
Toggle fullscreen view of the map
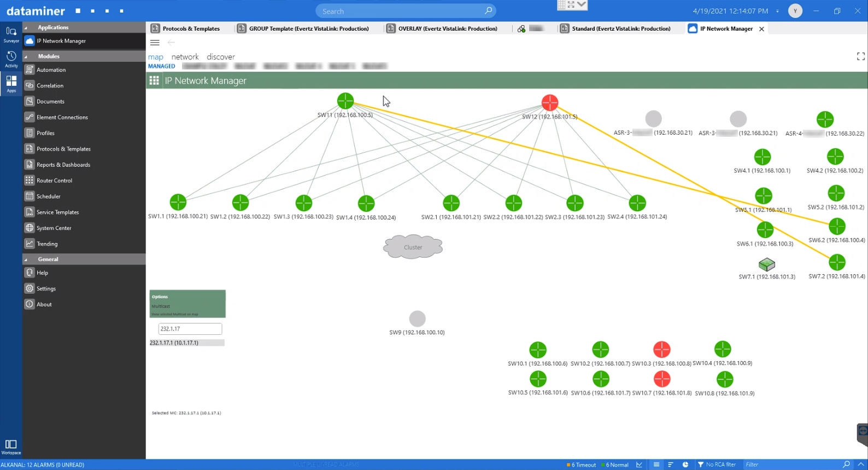[861, 56]
